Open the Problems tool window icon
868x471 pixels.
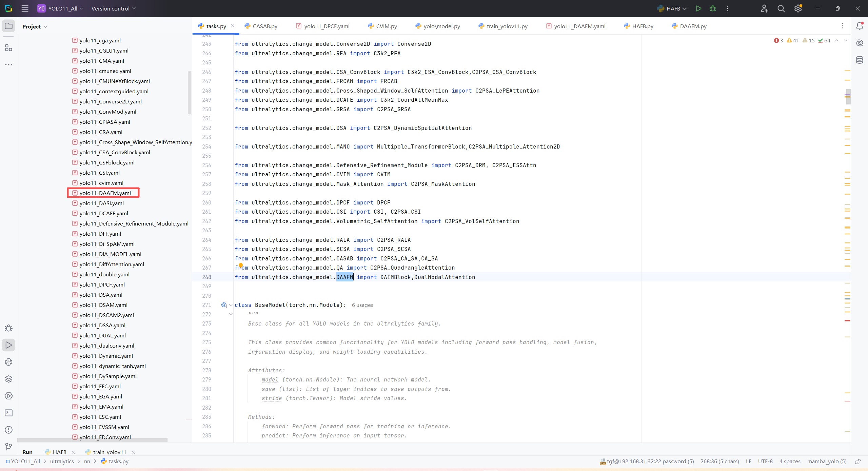(9, 430)
